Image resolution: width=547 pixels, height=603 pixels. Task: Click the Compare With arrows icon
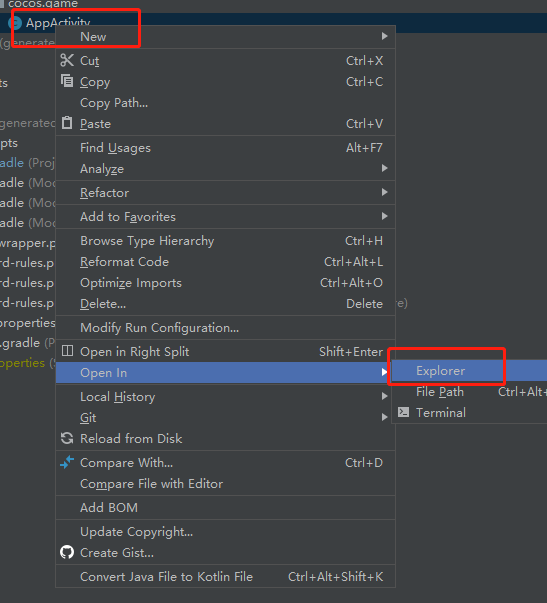(67, 462)
